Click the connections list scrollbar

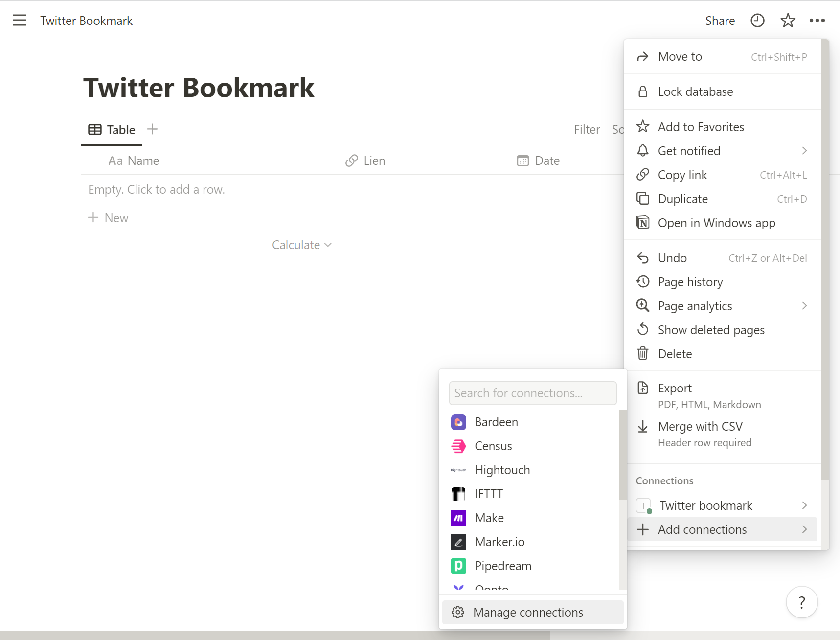(x=622, y=455)
